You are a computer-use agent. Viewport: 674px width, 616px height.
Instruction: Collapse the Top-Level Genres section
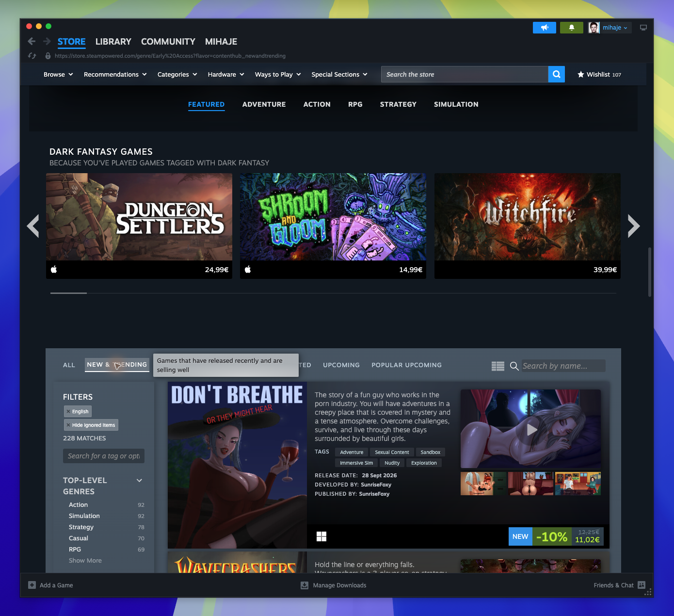click(x=140, y=480)
